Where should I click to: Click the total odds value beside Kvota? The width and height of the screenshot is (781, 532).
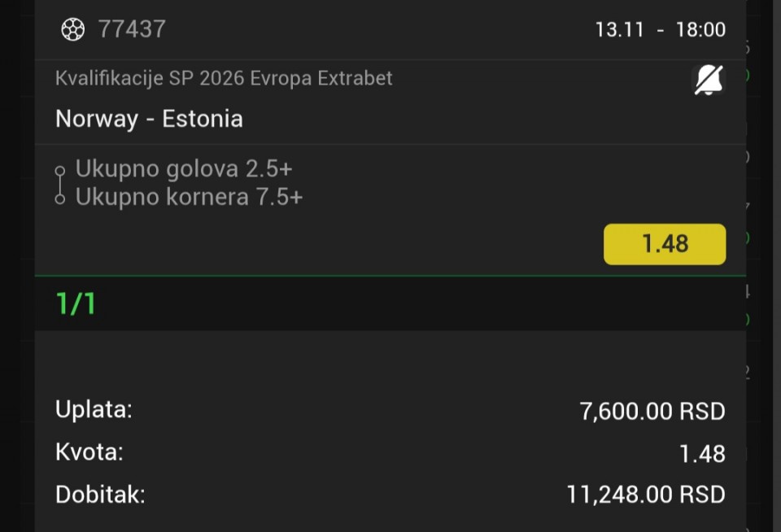click(702, 454)
